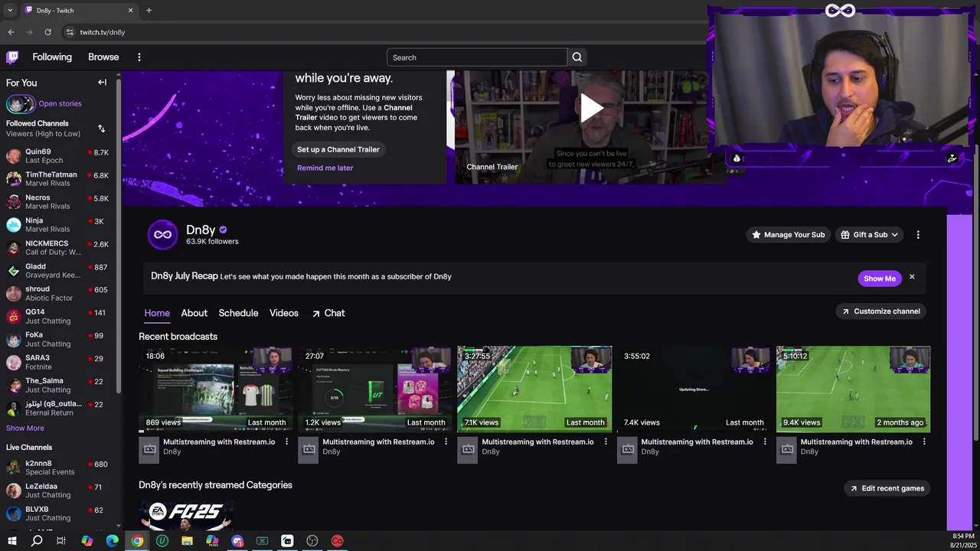Click the search magnifier button
This screenshot has width=980, height=551.
tap(577, 57)
